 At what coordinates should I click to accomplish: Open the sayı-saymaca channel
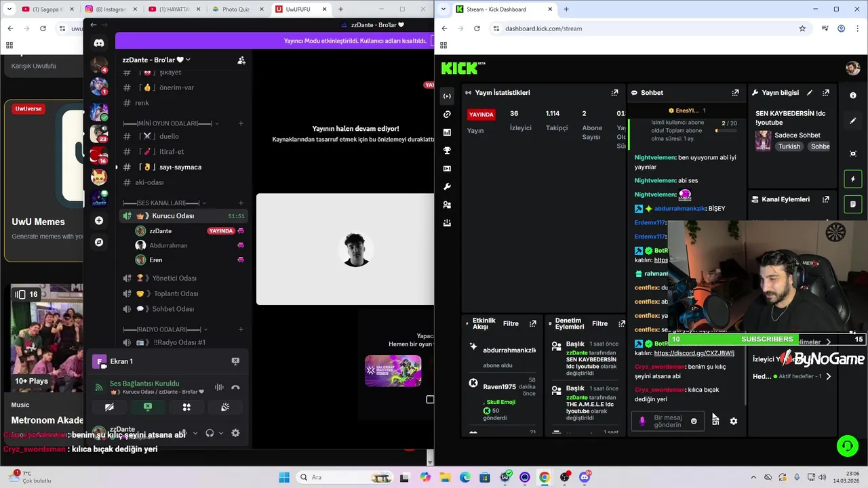pos(181,167)
